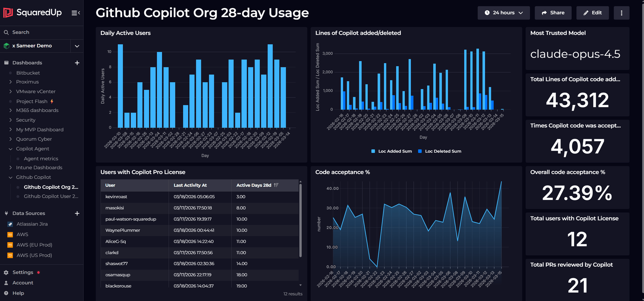This screenshot has height=301, width=644.
Task: Expand the Proximus dashboards folder
Action: coord(10,82)
